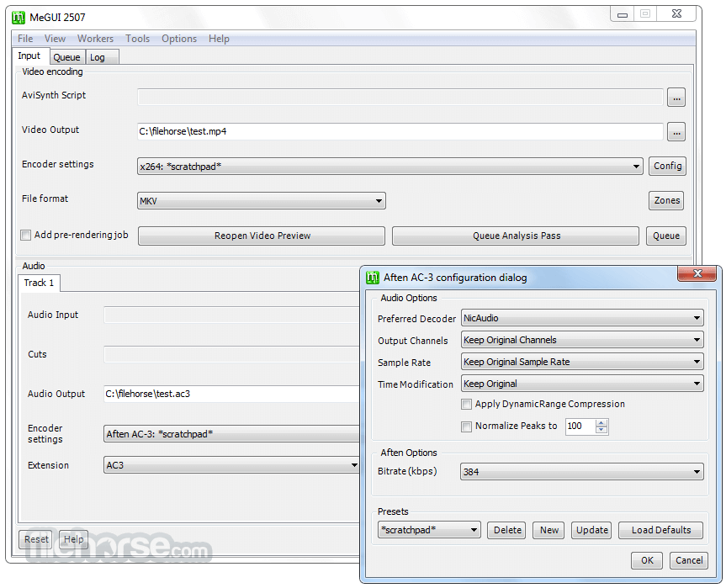Toggle Apply DynamicRange Compression
The image size is (726, 588).
(x=466, y=404)
